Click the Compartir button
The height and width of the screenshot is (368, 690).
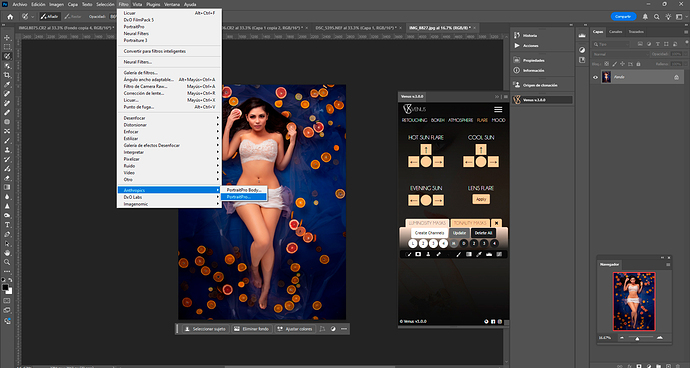point(623,17)
